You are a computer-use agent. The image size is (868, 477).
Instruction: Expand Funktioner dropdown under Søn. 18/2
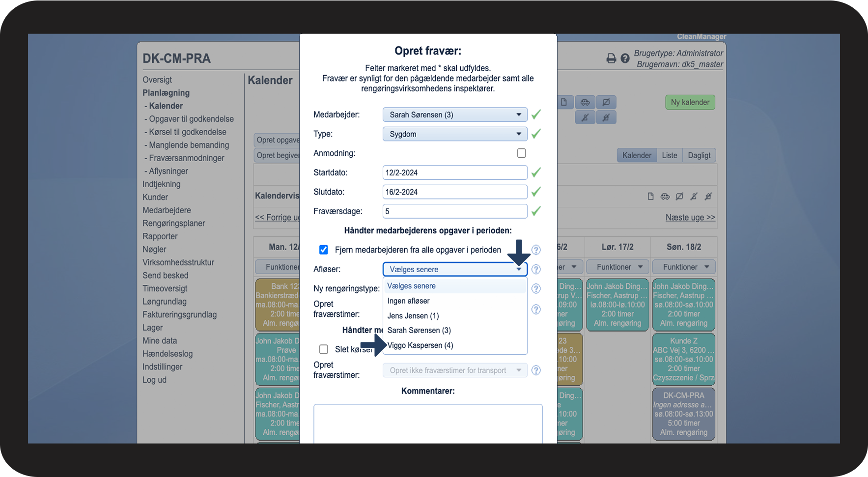684,267
